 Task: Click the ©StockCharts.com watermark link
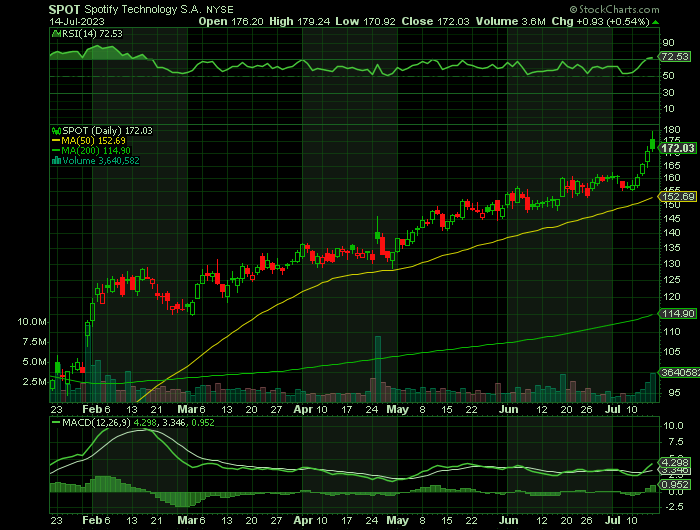(647, 8)
